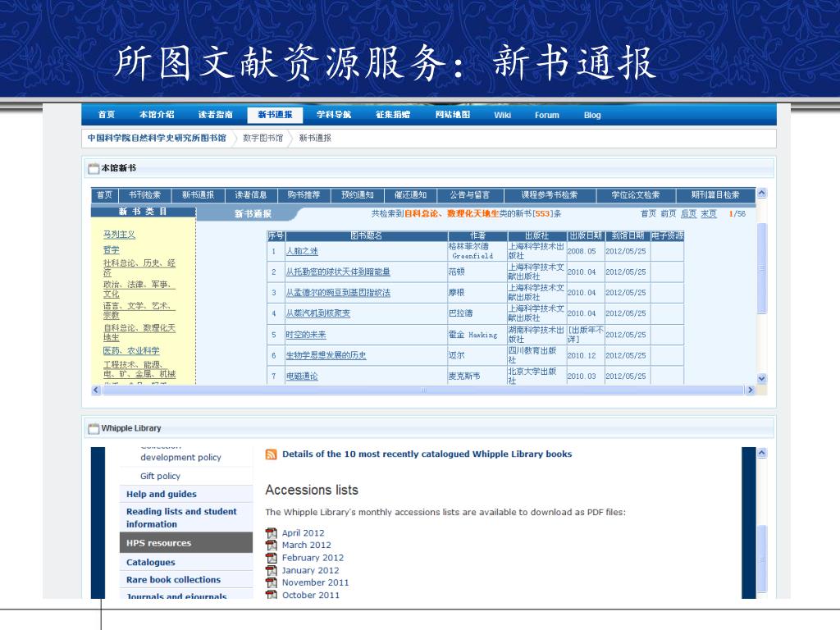Open the Gift policy sidebar link
Screen dimensions: 840x630
160,477
